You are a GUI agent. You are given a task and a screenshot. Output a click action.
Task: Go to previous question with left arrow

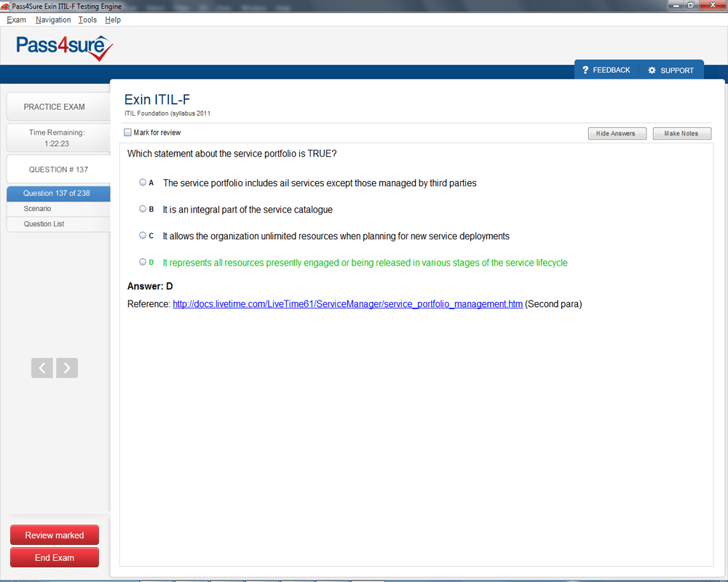click(x=42, y=368)
